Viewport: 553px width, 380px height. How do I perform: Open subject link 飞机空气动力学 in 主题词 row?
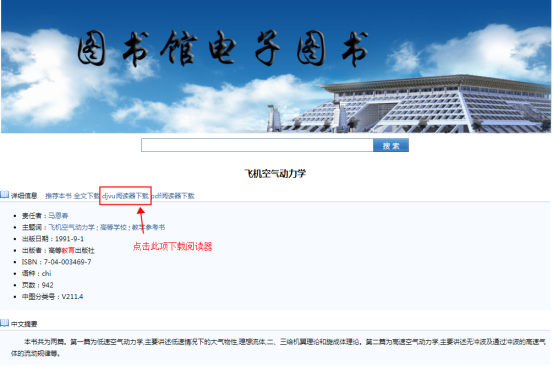coord(71,227)
